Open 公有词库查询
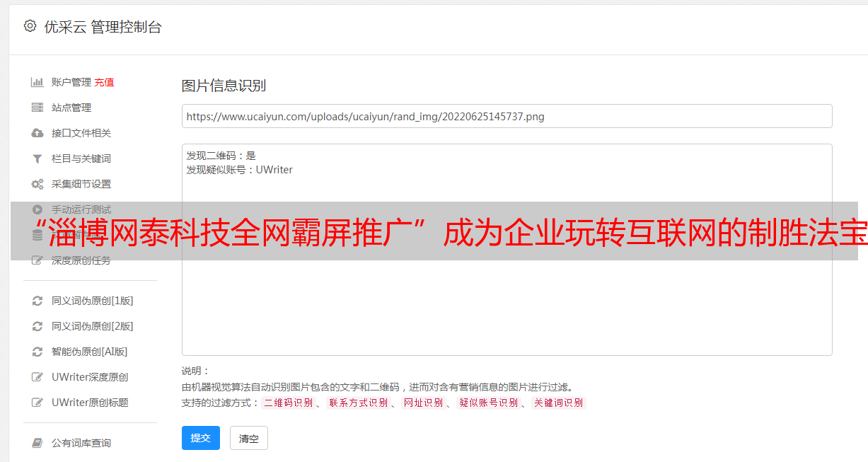The image size is (868, 462). (x=81, y=443)
